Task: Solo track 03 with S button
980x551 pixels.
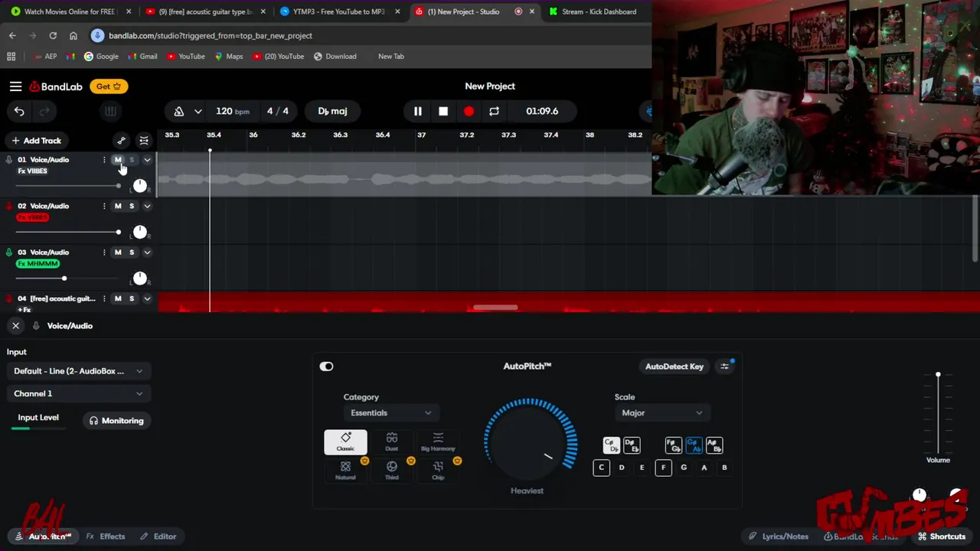Action: tap(132, 253)
